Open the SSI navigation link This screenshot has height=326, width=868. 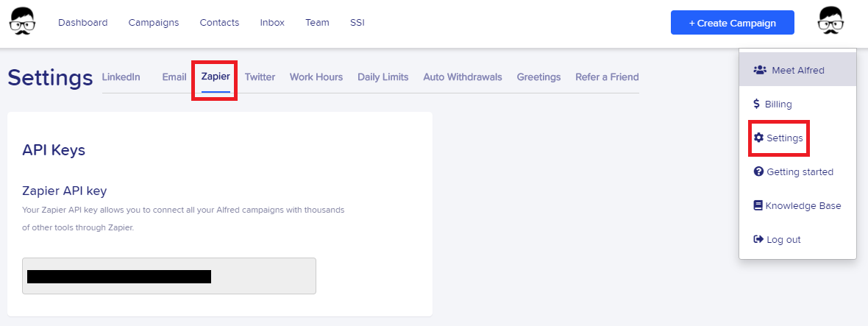pyautogui.click(x=357, y=23)
